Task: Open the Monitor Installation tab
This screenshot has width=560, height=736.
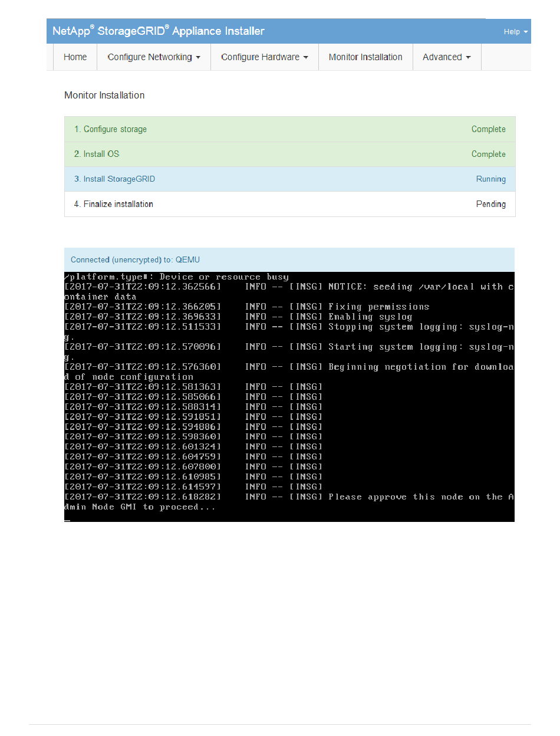Action: pos(365,57)
